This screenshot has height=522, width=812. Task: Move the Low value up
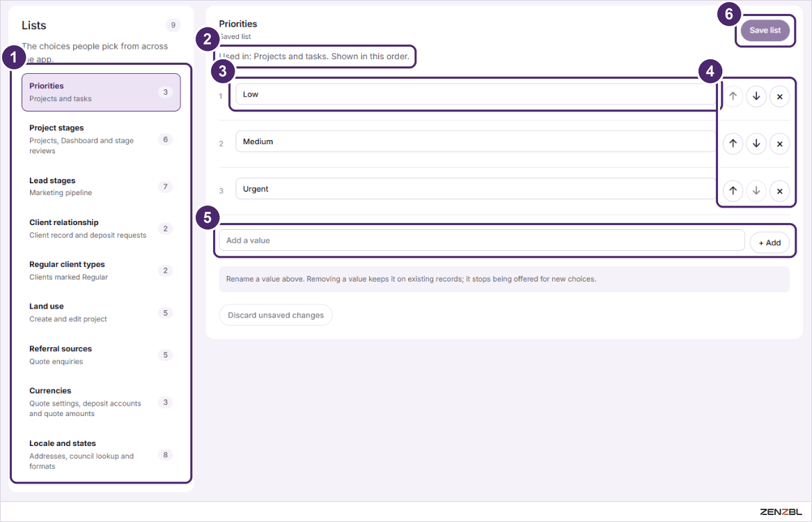click(x=733, y=96)
